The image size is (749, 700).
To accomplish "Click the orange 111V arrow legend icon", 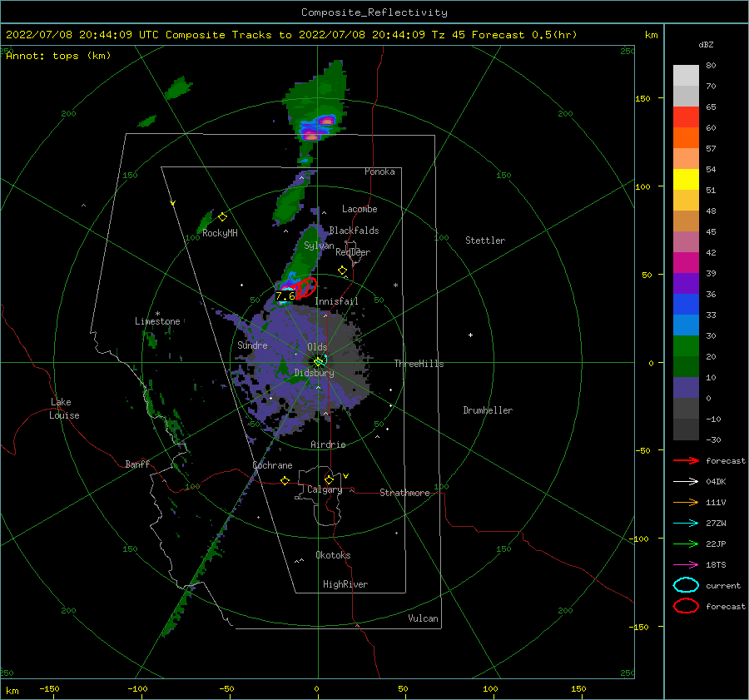I will [686, 502].
